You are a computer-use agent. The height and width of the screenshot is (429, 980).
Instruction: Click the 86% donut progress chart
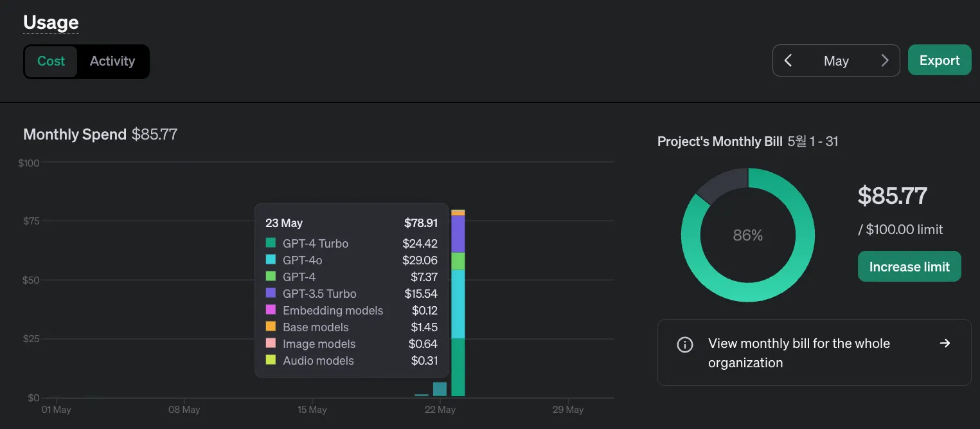tap(747, 235)
